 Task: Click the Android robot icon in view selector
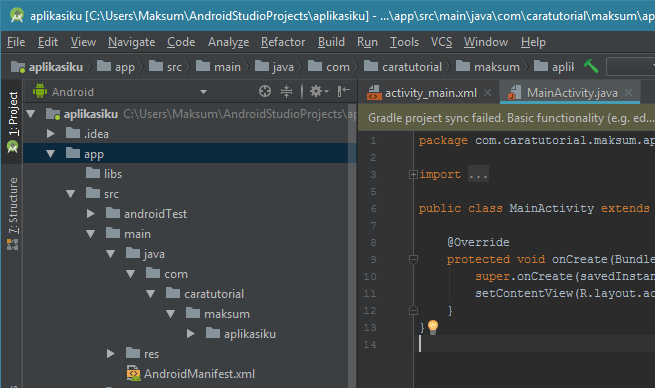tap(40, 91)
